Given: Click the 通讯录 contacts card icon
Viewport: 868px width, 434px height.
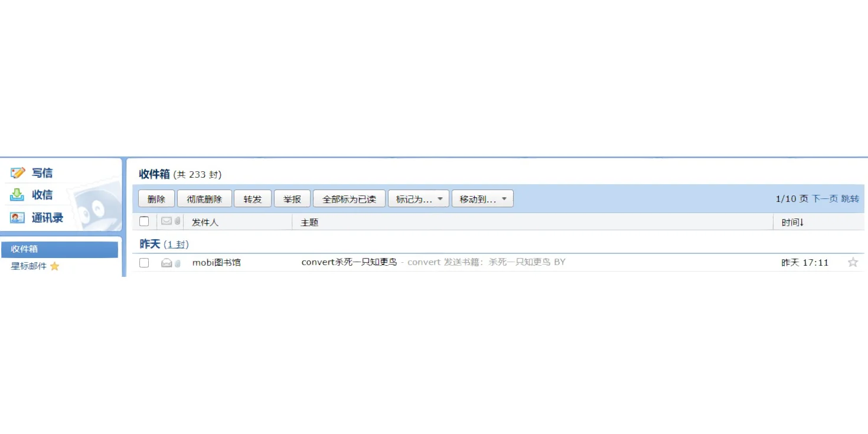Looking at the screenshot, I should pyautogui.click(x=18, y=218).
